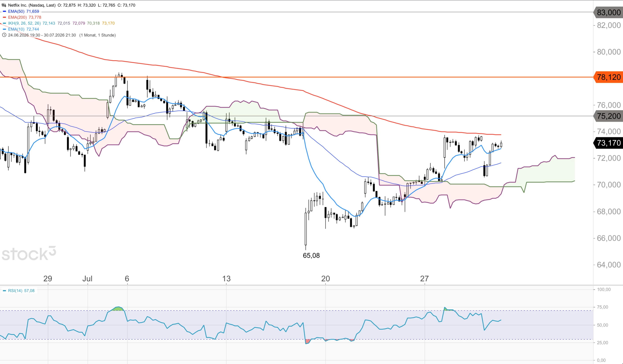
Task: Click the orange IKH value "73,170" in legend
Action: click(108, 23)
